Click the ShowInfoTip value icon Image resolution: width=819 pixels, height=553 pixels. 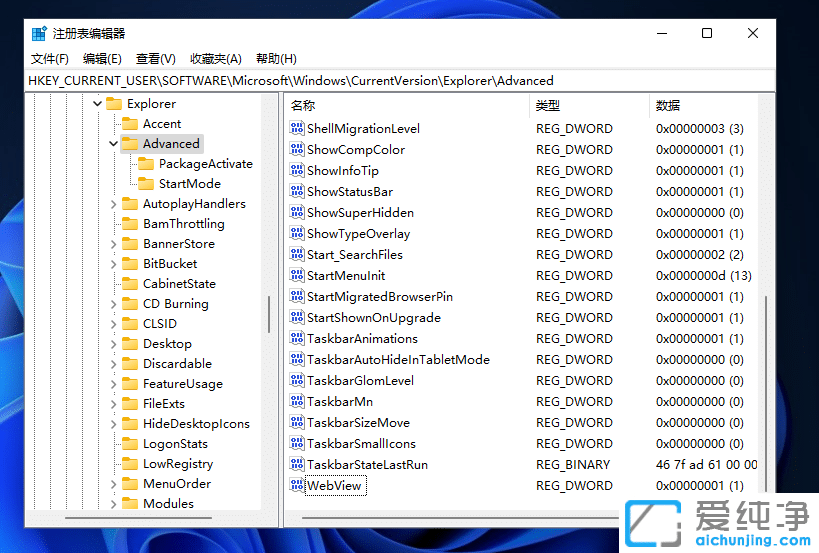click(297, 170)
